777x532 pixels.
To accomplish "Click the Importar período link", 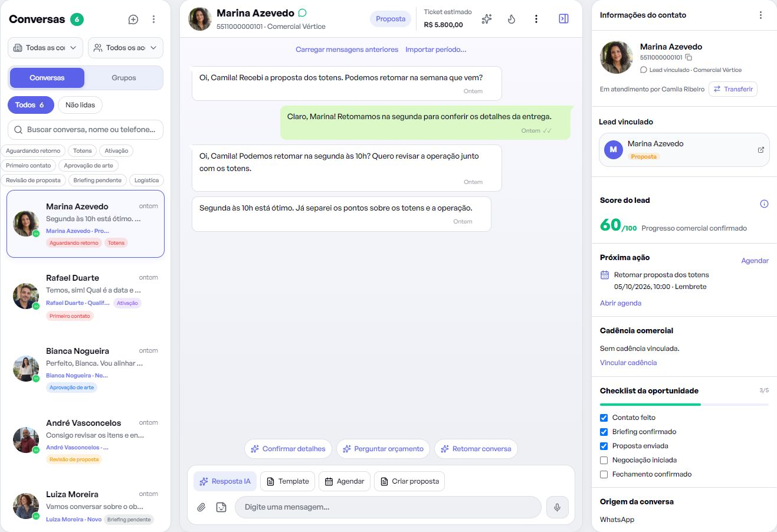I will (436, 50).
